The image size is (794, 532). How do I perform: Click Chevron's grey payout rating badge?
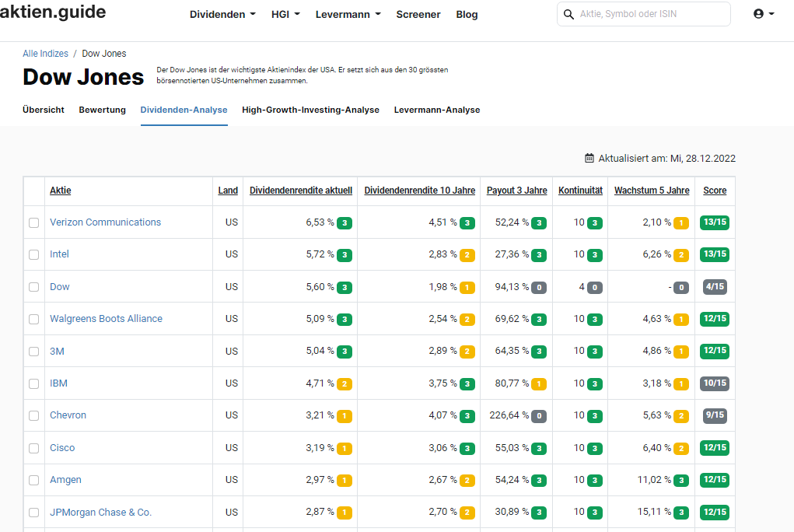pyautogui.click(x=539, y=416)
